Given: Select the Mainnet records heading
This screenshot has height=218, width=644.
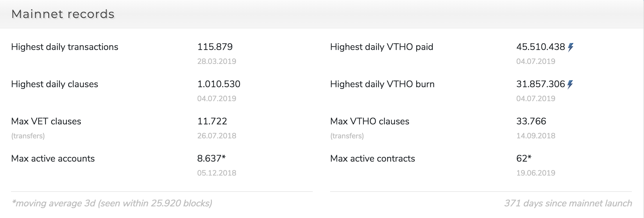Looking at the screenshot, I should click(x=63, y=14).
